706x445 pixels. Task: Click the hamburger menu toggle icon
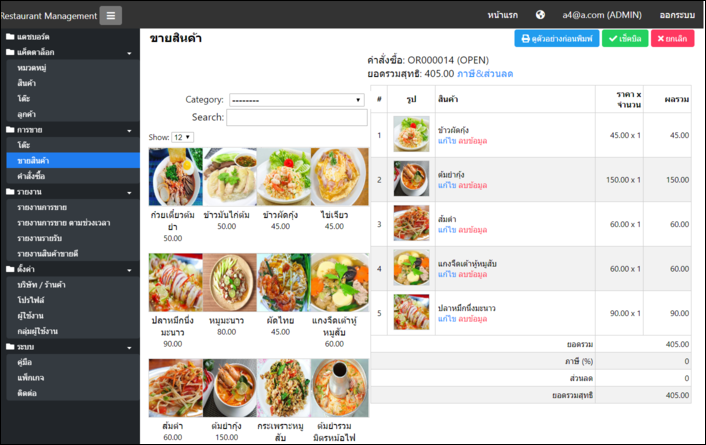pos(110,15)
